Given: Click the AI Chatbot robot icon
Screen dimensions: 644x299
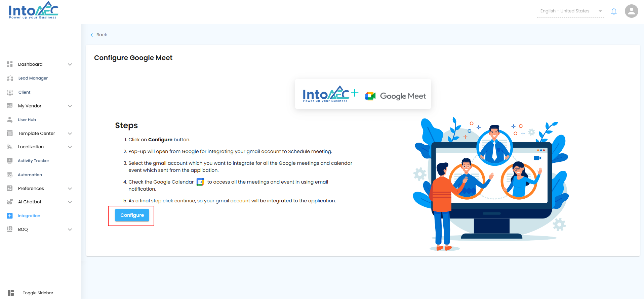Looking at the screenshot, I should pyautogui.click(x=10, y=202).
